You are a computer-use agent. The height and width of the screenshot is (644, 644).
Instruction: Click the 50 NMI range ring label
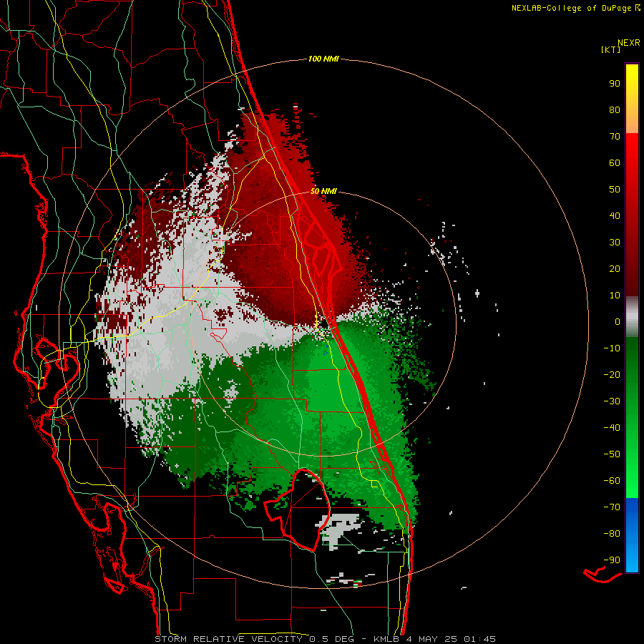tap(323, 191)
